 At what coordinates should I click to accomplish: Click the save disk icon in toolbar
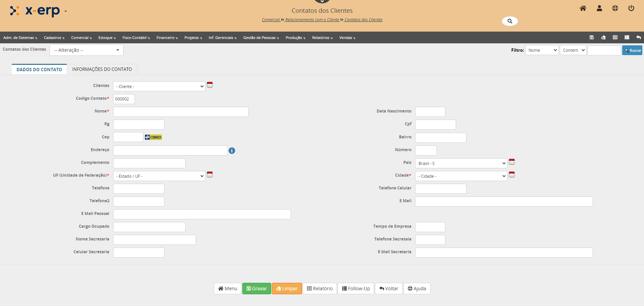coord(592,37)
